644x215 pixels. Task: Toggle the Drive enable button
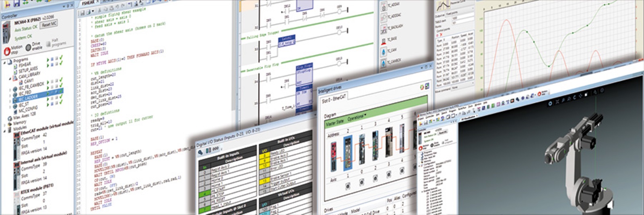(x=34, y=46)
